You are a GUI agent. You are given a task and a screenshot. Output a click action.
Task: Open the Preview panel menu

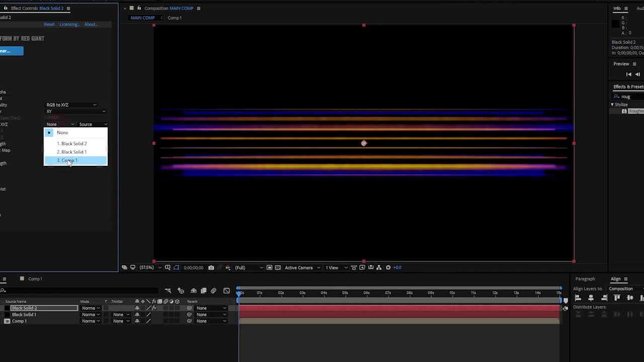pos(633,64)
